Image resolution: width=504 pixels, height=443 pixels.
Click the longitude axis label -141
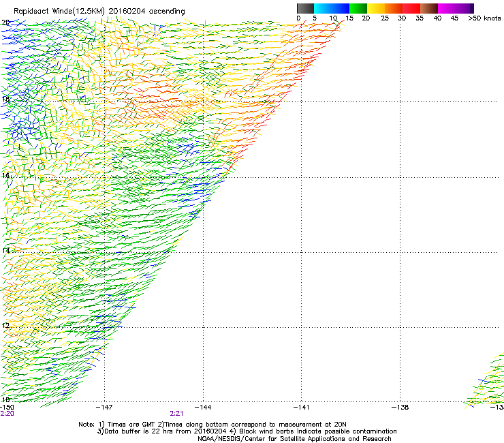[x=301, y=408]
